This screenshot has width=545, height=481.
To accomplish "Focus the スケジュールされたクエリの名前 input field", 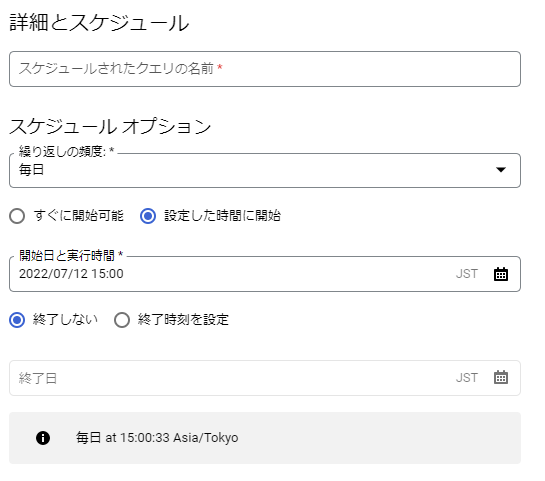I will [265, 69].
